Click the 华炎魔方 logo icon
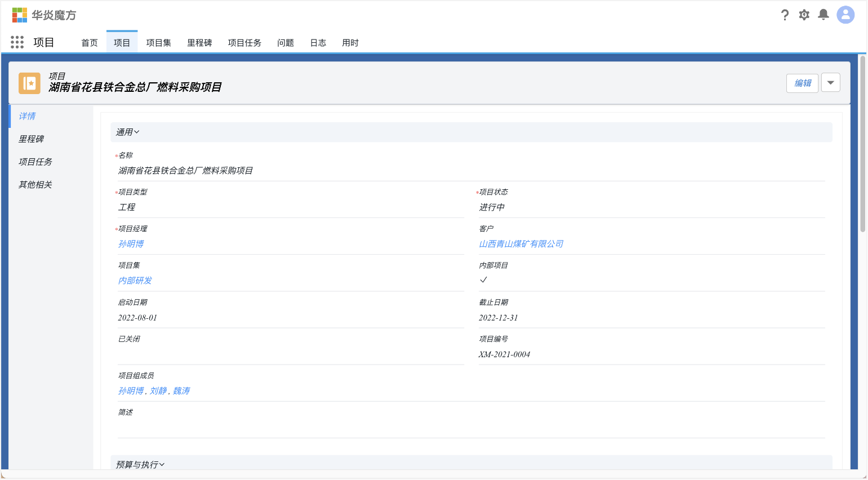The image size is (868, 480). tap(19, 15)
